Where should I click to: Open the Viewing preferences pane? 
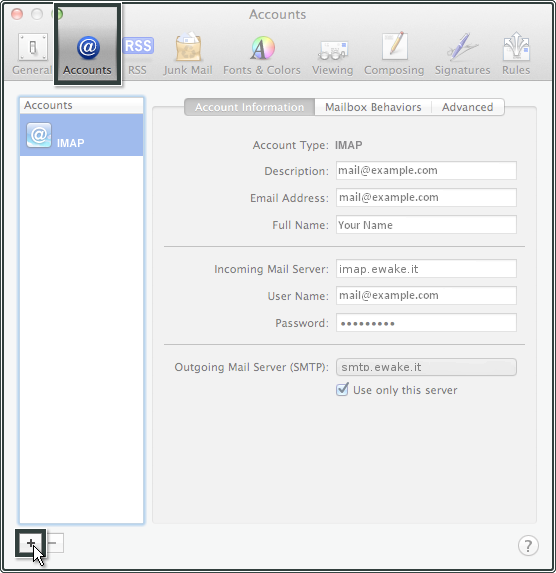(333, 54)
